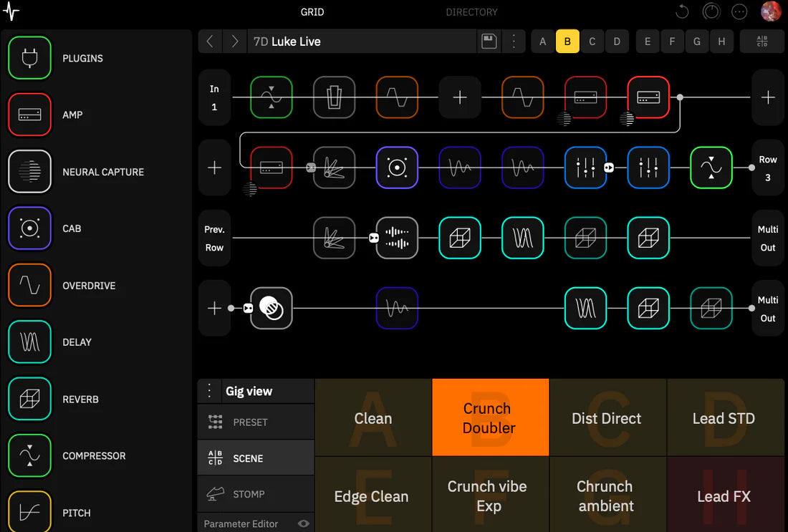788x532 pixels.
Task: Click the next preset arrow
Action: tap(234, 41)
